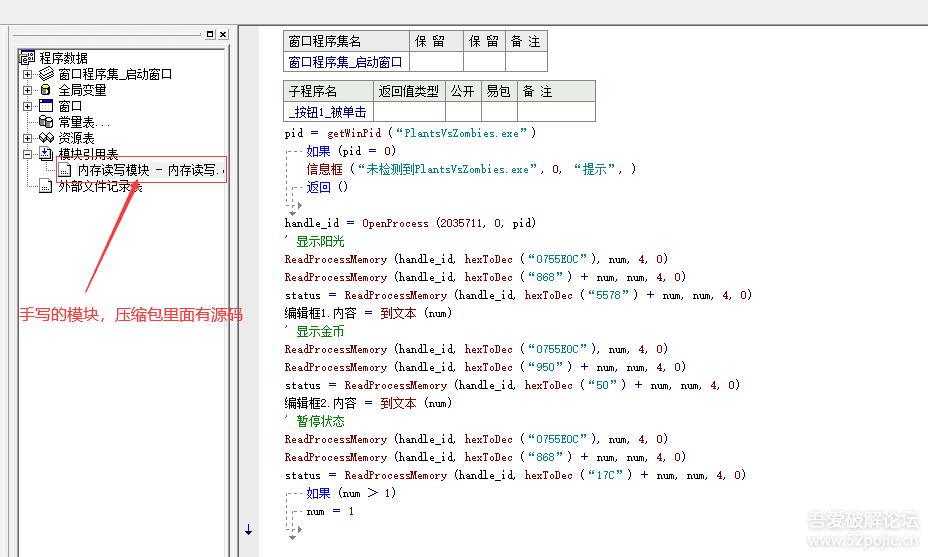The height and width of the screenshot is (557, 928).
Task: Click the 外部文件记录表 icon
Action: tap(46, 186)
